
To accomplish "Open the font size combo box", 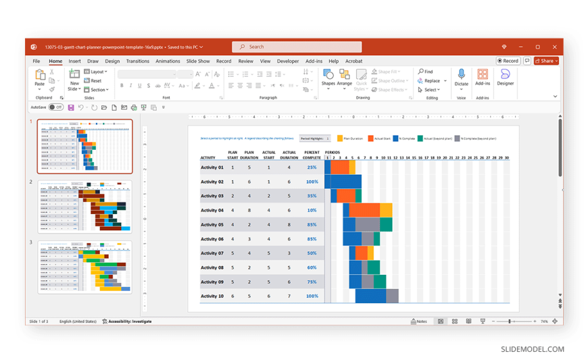I will 185,74.
